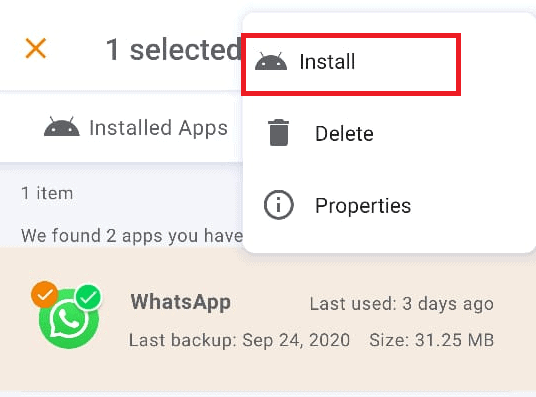
Task: Click the 'We found 2 apps' message
Action: pyautogui.click(x=132, y=235)
